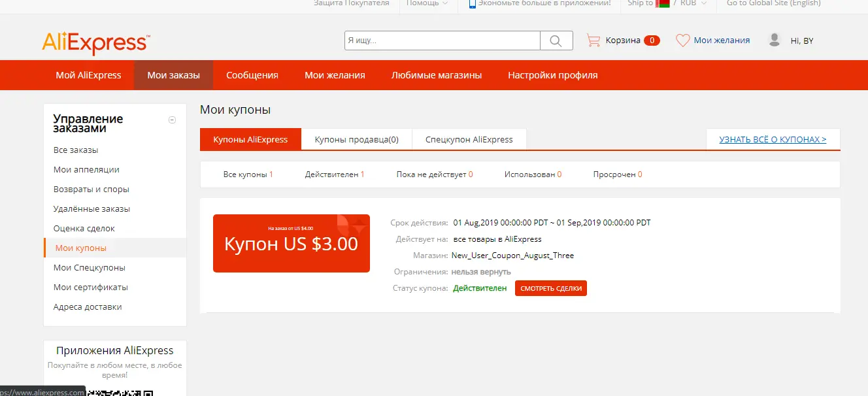Collapse the Управление заказами section

pos(172,120)
